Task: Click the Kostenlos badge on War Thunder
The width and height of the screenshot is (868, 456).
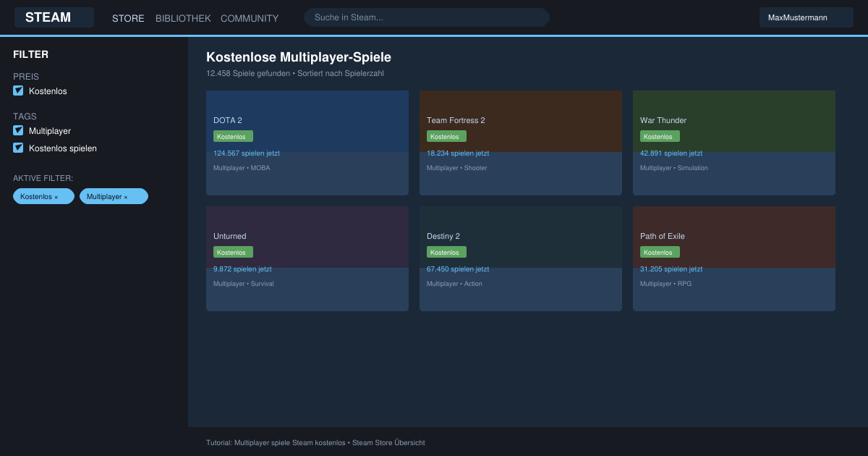Action: 660,136
